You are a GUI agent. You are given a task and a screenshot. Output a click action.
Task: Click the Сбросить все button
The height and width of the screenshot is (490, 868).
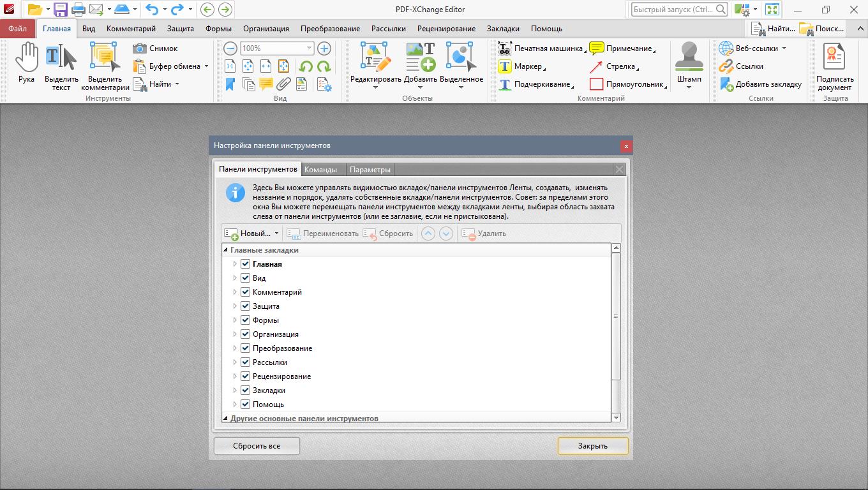[x=257, y=446]
